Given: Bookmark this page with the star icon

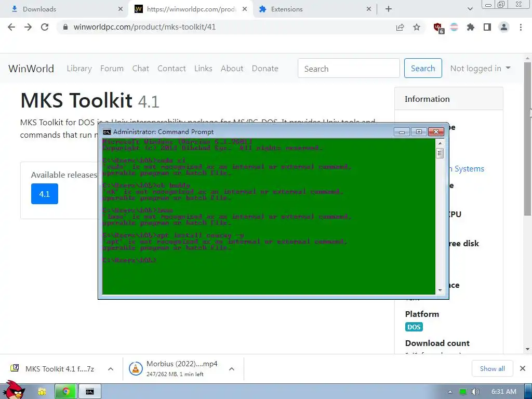Looking at the screenshot, I should pyautogui.click(x=417, y=27).
